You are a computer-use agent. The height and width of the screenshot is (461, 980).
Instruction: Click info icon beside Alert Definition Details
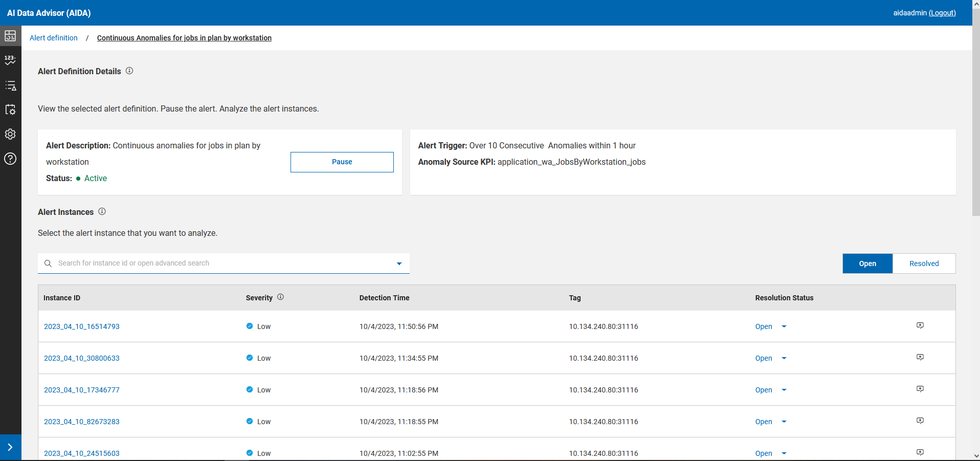(129, 71)
